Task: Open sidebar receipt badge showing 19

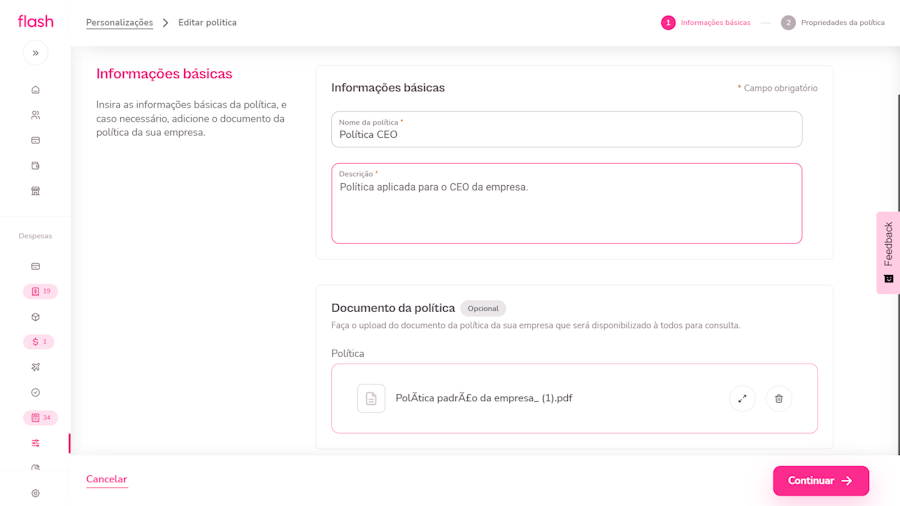Action: pyautogui.click(x=40, y=292)
